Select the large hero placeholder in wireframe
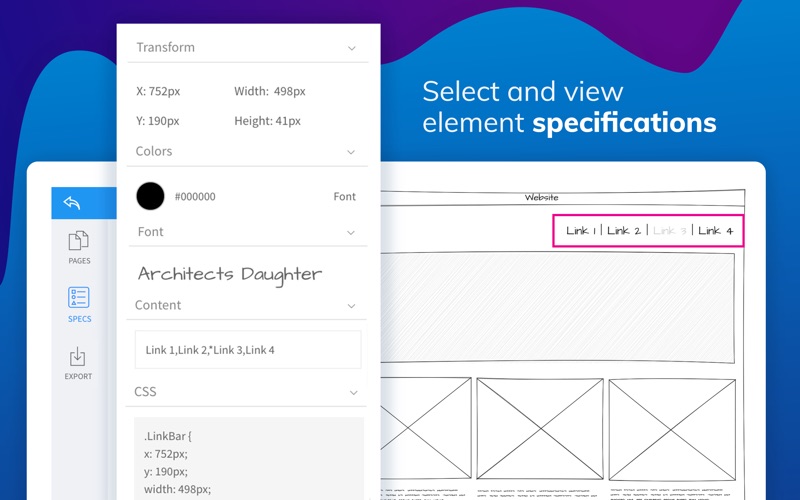The image size is (800, 500). point(558,308)
